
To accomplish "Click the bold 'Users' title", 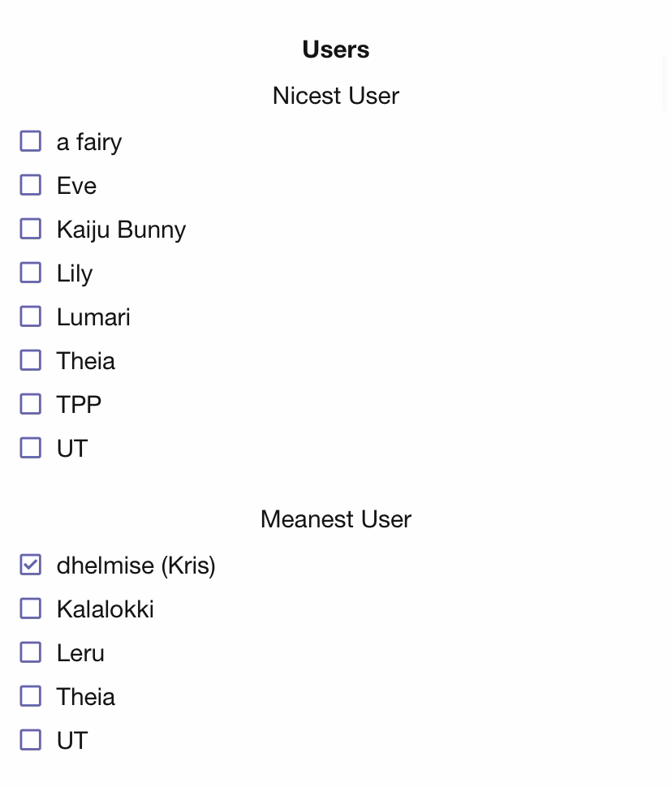I will [335, 49].
